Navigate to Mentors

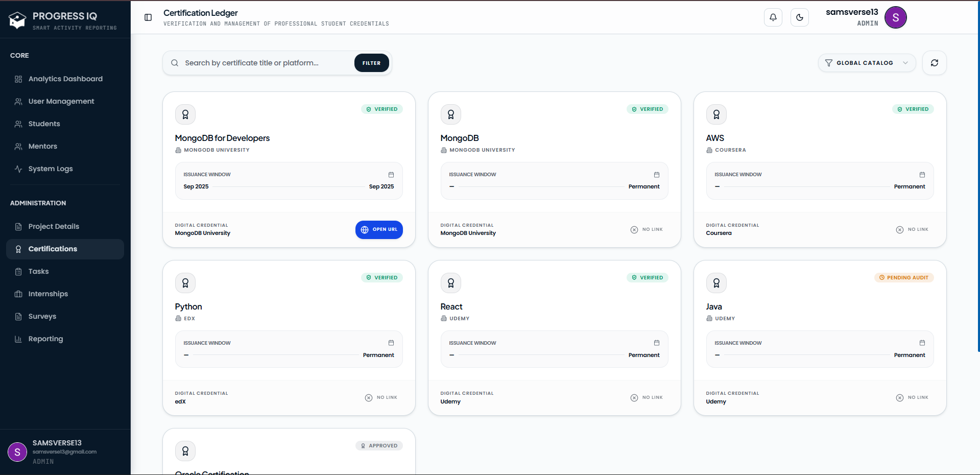pyautogui.click(x=65, y=146)
